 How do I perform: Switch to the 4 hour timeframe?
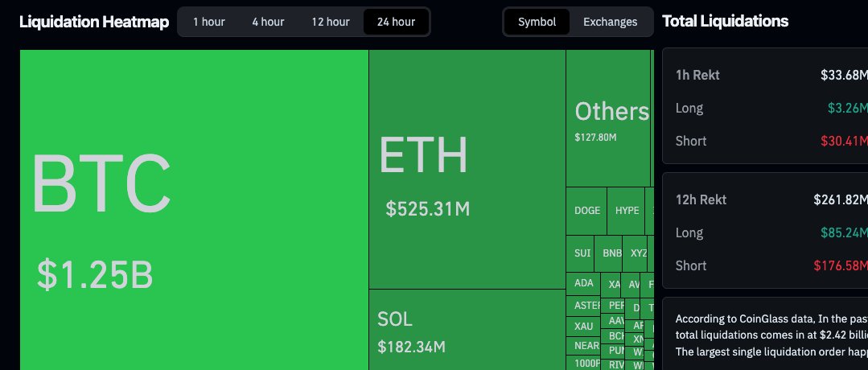266,22
